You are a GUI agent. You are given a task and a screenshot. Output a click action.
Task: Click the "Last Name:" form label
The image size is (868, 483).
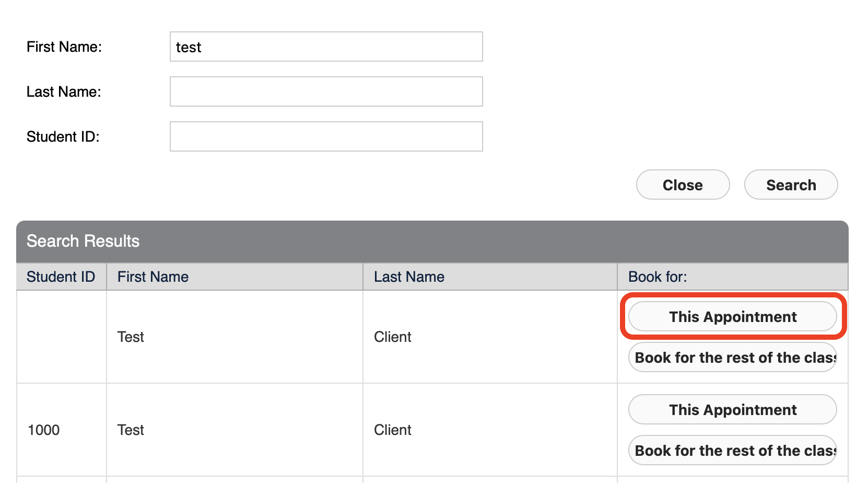[64, 92]
